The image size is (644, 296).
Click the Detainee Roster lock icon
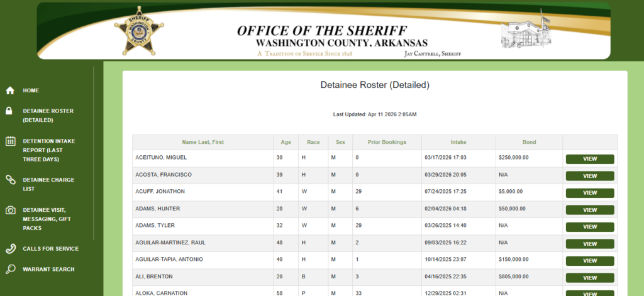pos(10,111)
